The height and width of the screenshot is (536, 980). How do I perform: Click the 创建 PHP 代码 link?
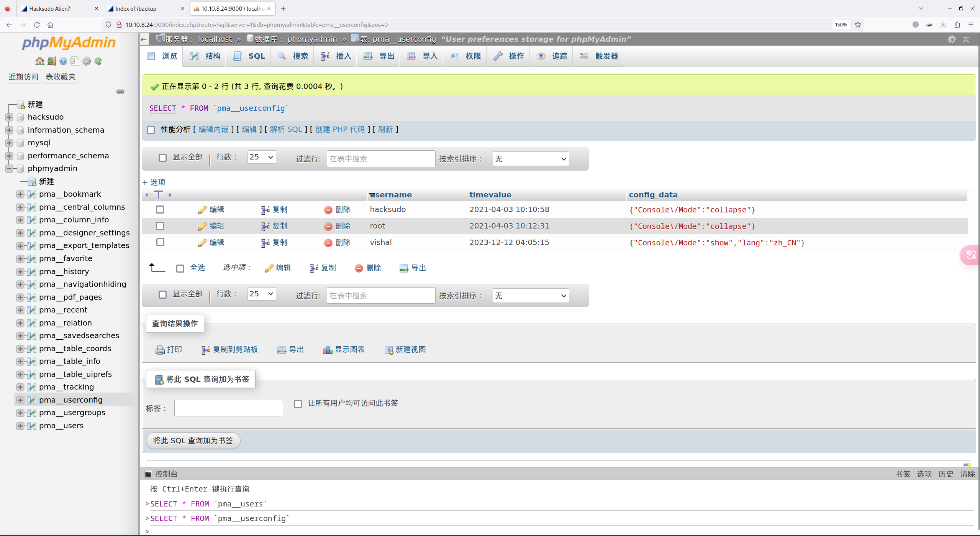click(340, 130)
